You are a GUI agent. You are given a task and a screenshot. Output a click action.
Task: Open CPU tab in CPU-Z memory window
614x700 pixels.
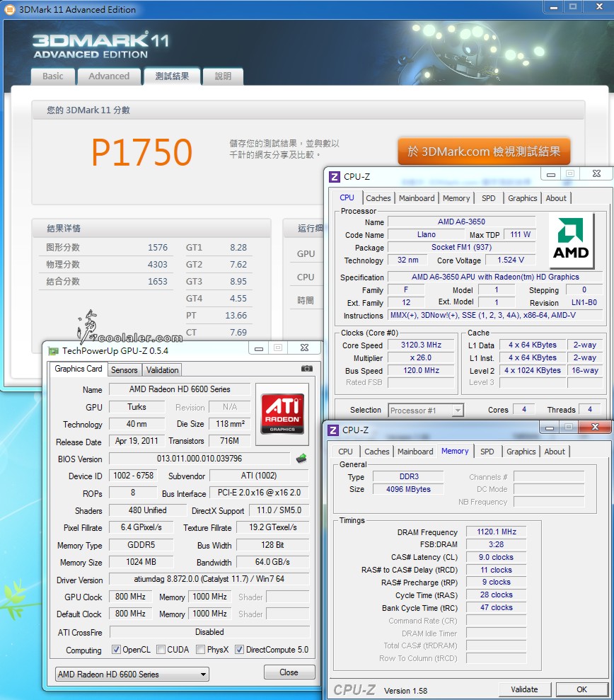(345, 452)
